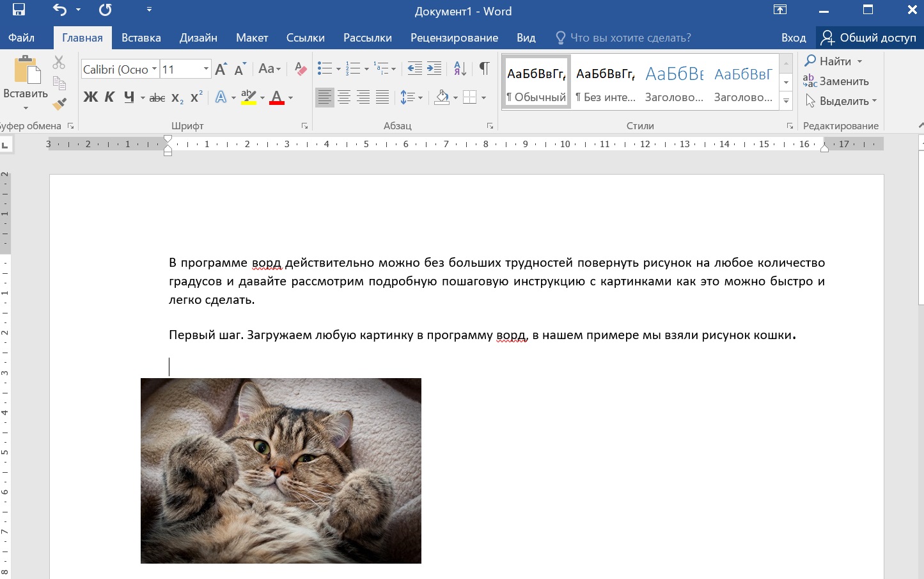924x579 pixels.
Task: Open Общий доступ sharing button
Action: [868, 38]
